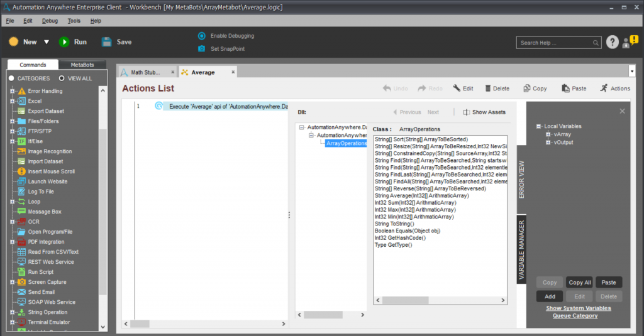Click the Actions running-man icon
The width and height of the screenshot is (644, 336).
point(604,89)
